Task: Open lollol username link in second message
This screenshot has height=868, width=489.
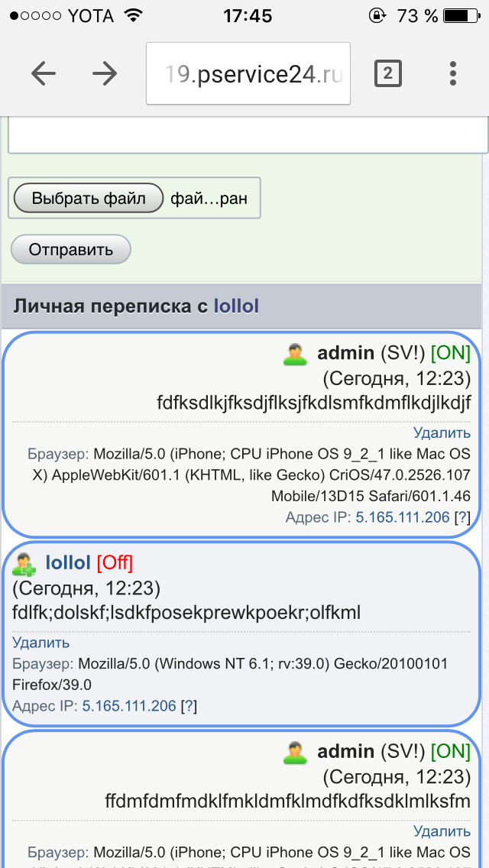Action: click(69, 563)
